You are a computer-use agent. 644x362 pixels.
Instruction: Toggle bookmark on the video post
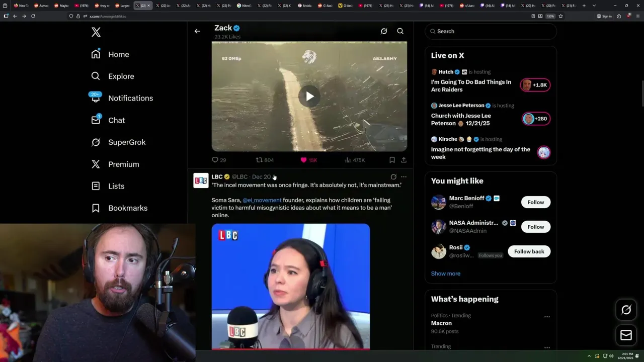point(392,160)
